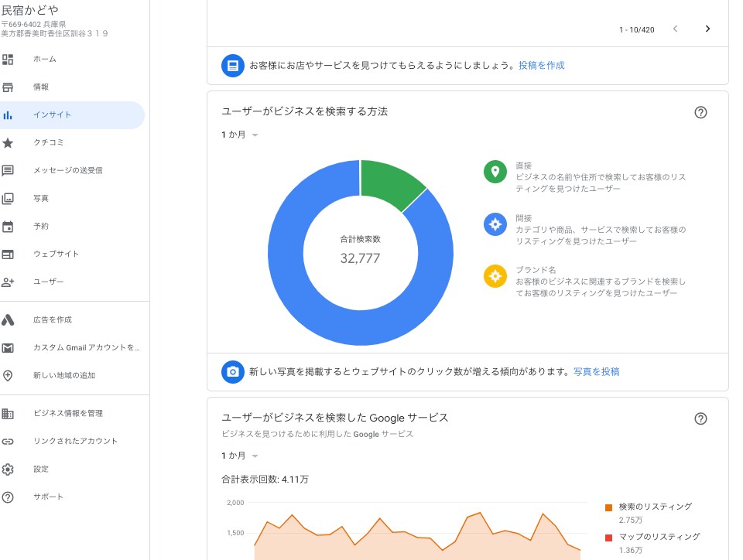
Task: Go to previous page of results
Action: click(675, 29)
